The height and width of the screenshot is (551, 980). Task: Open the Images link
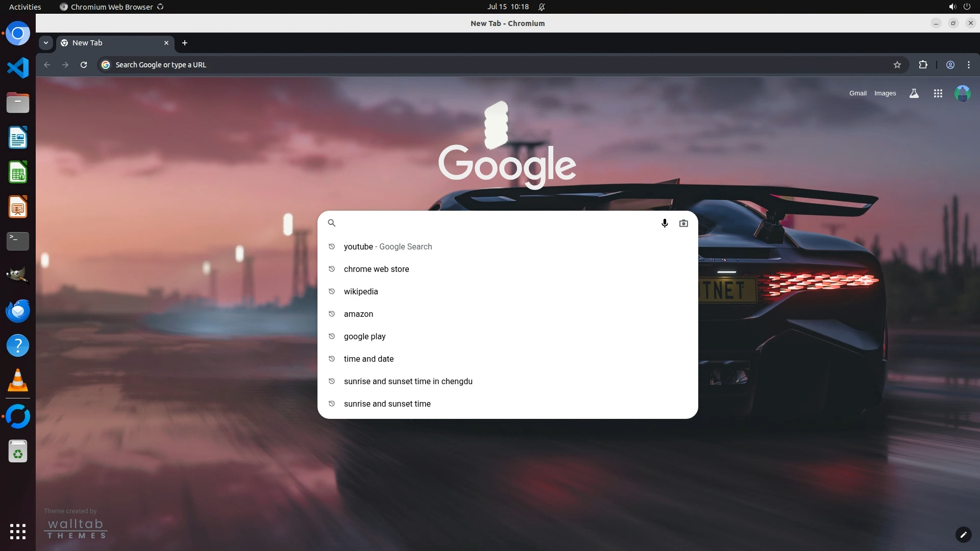coord(885,93)
